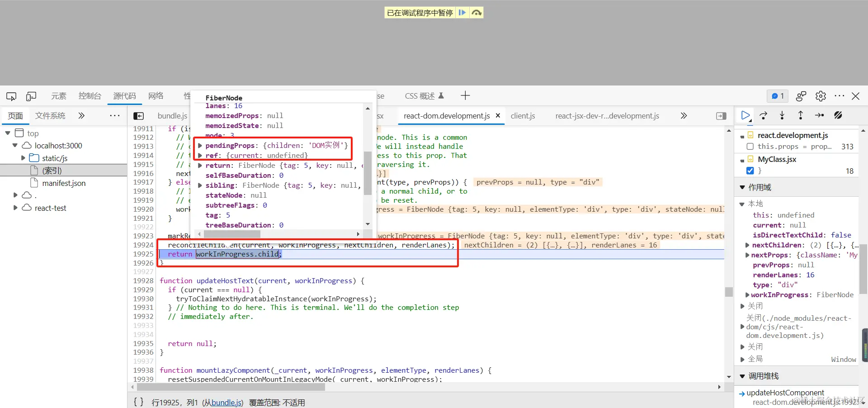Switch to the client.js file tab
This screenshot has width=868, height=408.
tap(523, 116)
